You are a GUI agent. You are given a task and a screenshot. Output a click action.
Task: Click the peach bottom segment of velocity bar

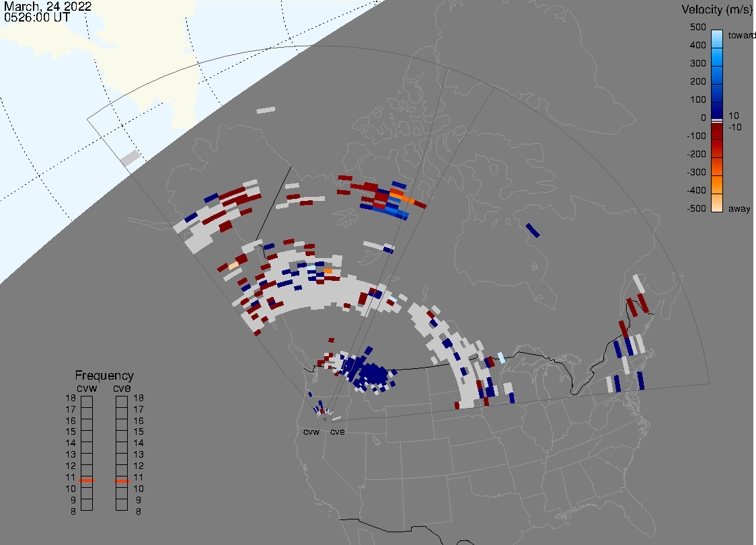point(717,204)
